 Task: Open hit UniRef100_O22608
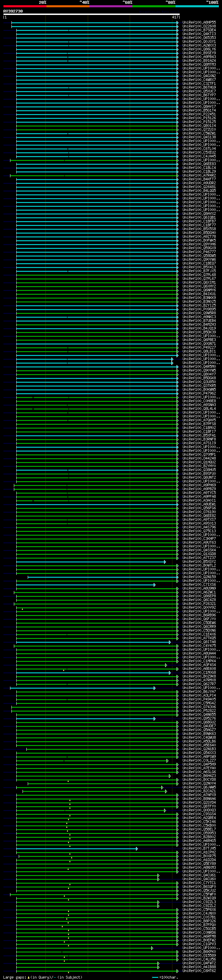199,26
